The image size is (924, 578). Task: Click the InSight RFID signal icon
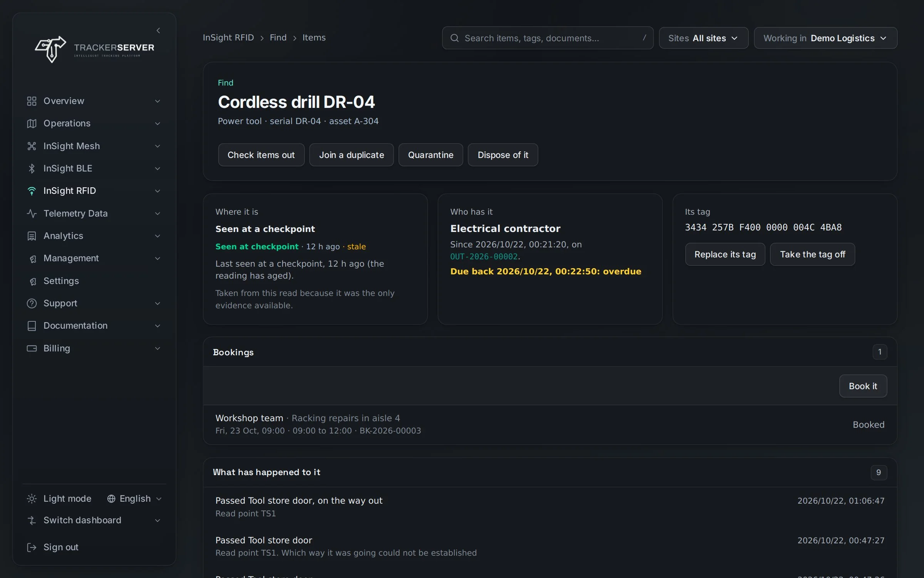pos(32,191)
